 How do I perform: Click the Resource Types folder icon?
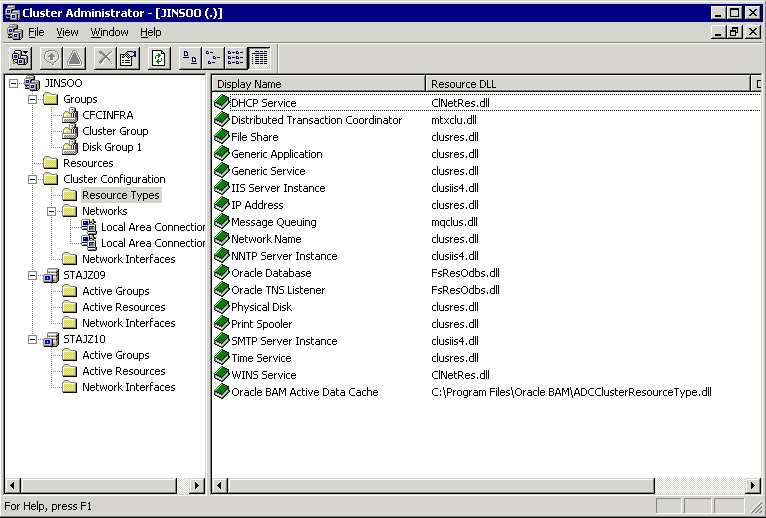pyautogui.click(x=70, y=195)
